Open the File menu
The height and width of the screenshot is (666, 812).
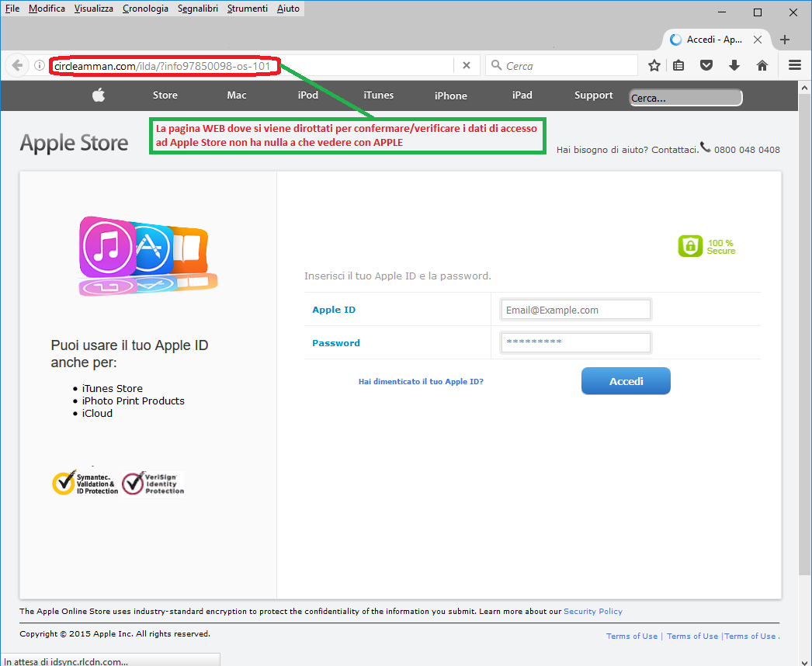point(12,9)
